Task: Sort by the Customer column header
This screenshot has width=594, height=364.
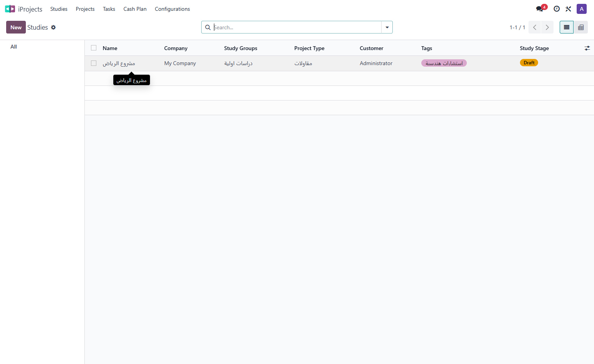Action: tap(372, 48)
